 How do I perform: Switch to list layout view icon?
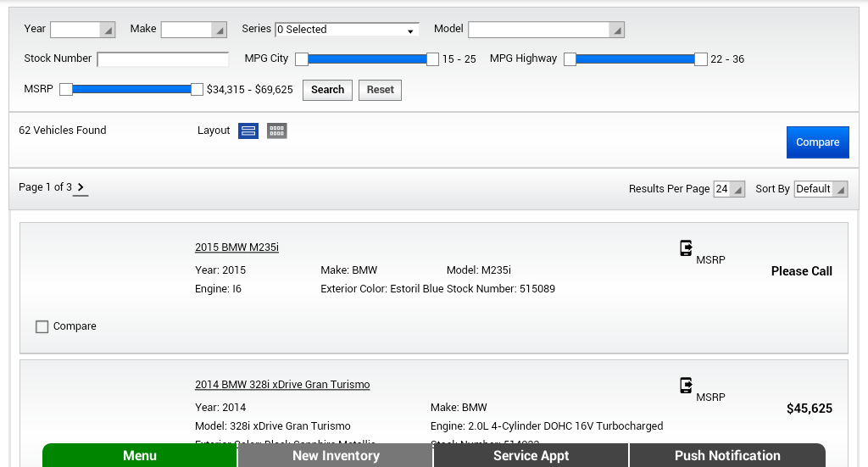click(x=248, y=131)
